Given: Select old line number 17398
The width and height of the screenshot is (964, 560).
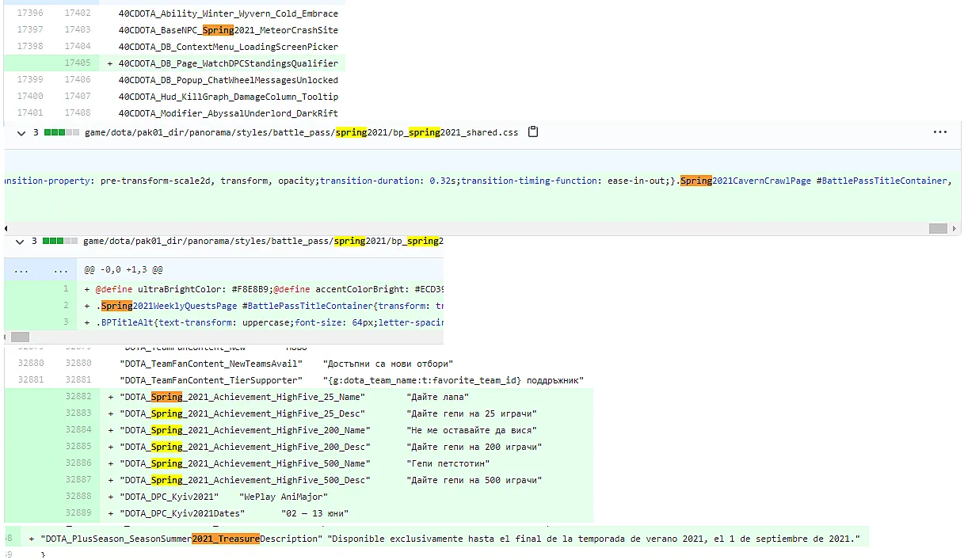Looking at the screenshot, I should (29, 47).
